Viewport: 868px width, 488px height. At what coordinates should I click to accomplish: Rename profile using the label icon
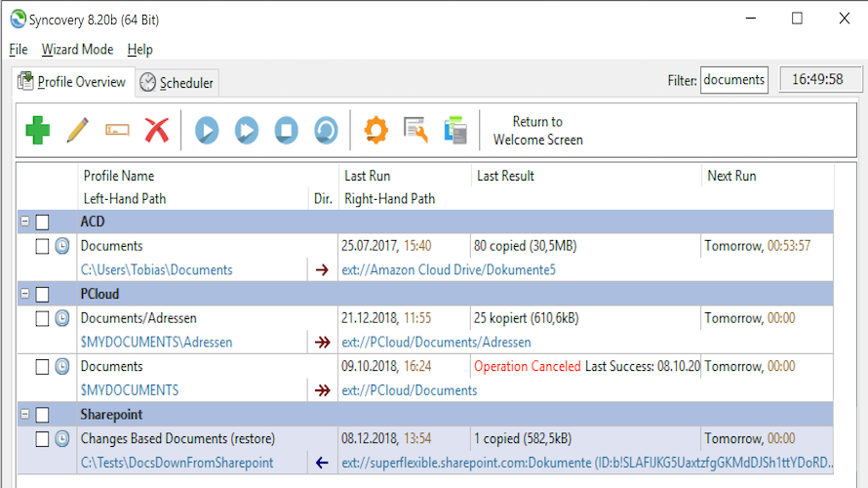117,130
